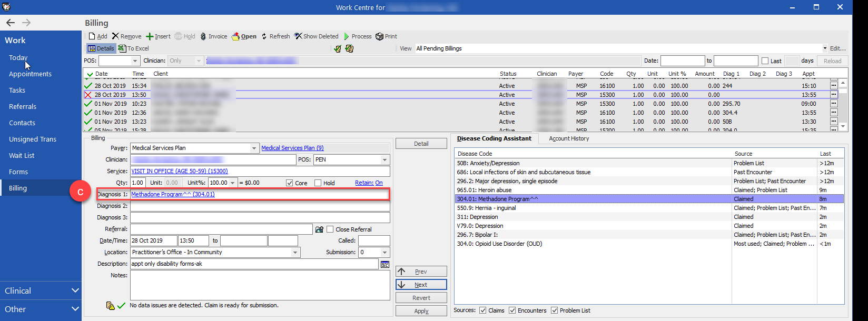Refresh the billing list
Viewport: 868px width, 321px height.
275,36
